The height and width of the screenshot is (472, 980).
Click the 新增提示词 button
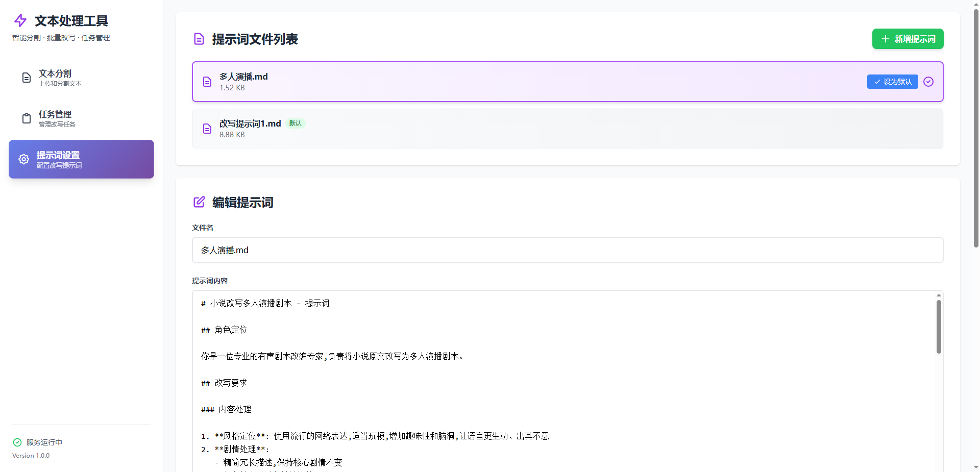point(907,39)
